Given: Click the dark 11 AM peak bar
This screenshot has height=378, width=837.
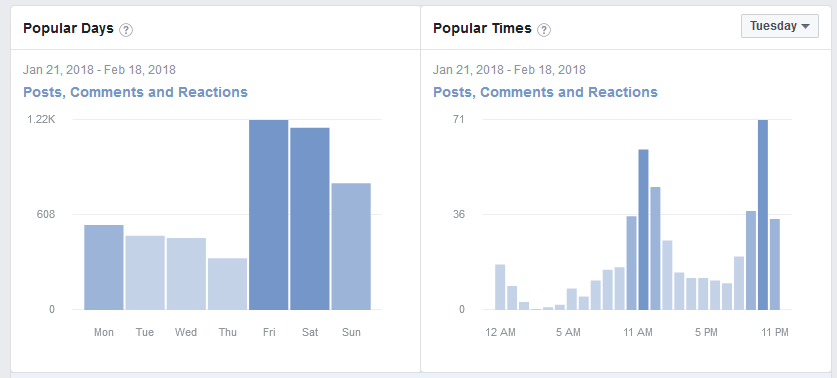Looking at the screenshot, I should coord(643,230).
